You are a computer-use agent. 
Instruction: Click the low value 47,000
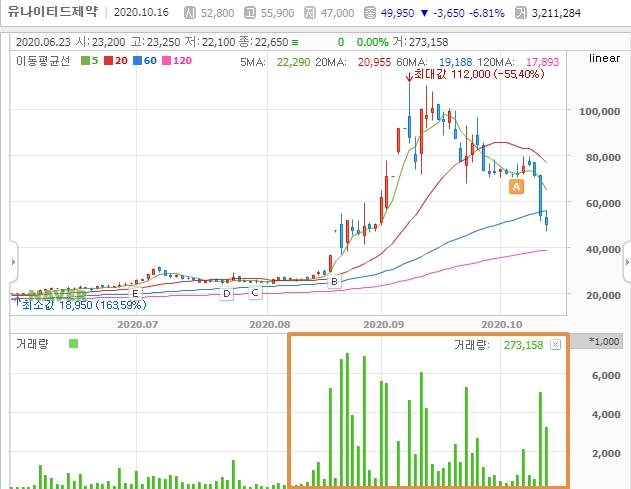click(x=337, y=13)
